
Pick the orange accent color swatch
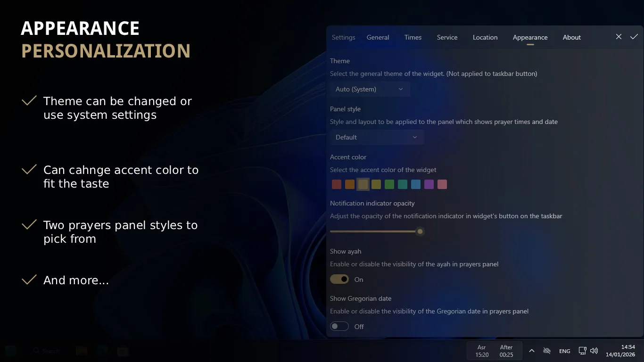(350, 184)
